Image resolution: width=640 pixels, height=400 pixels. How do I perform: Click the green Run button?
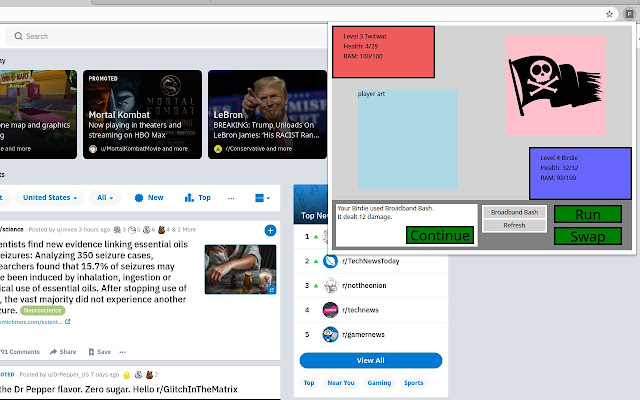tap(588, 214)
